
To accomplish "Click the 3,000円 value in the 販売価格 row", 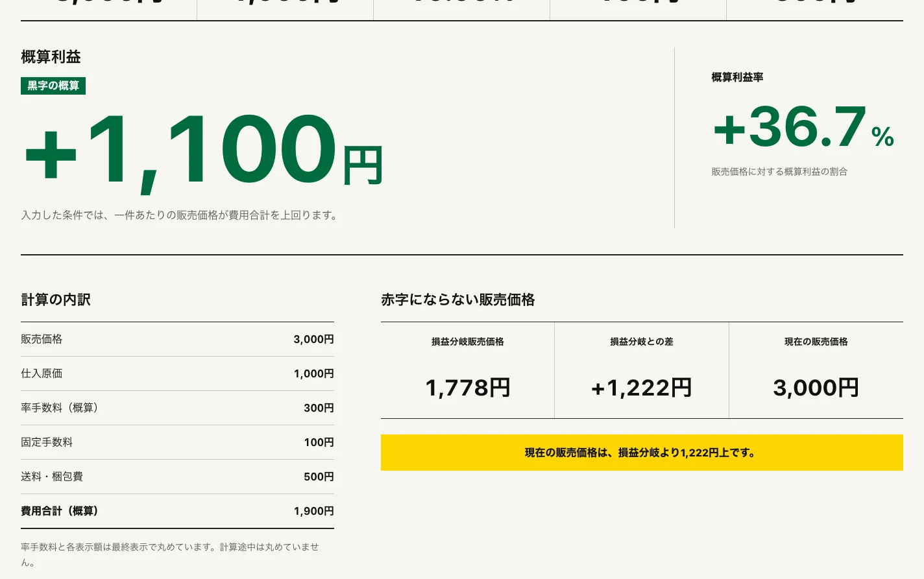I will pyautogui.click(x=313, y=339).
